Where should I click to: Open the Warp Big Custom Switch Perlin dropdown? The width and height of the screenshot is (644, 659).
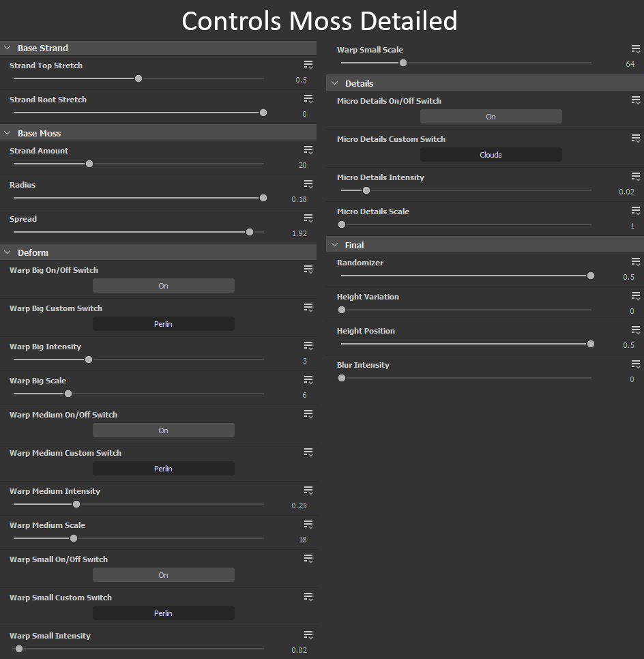[164, 324]
